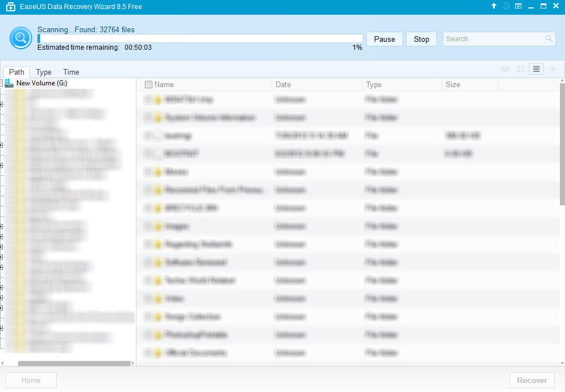Viewport: 565px width, 392px height.
Task: Sort by the Date column header
Action: point(283,85)
